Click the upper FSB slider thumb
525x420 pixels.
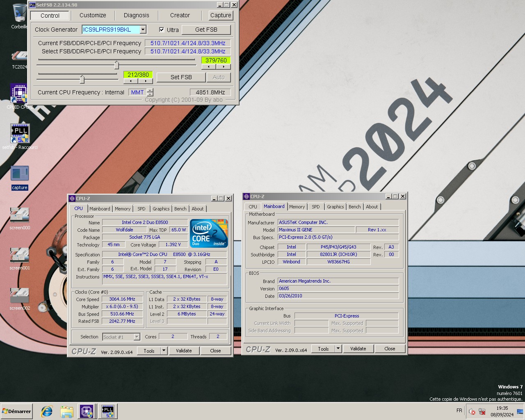click(x=116, y=65)
